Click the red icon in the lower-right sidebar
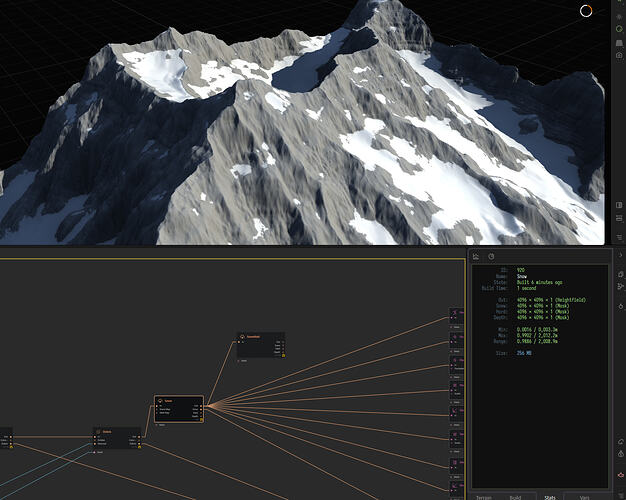This screenshot has width=626, height=500. [x=620, y=474]
